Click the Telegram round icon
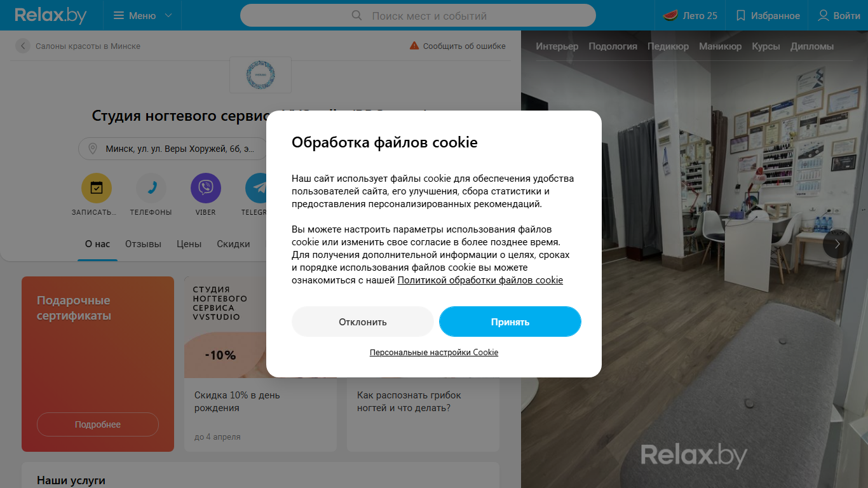 point(256,188)
